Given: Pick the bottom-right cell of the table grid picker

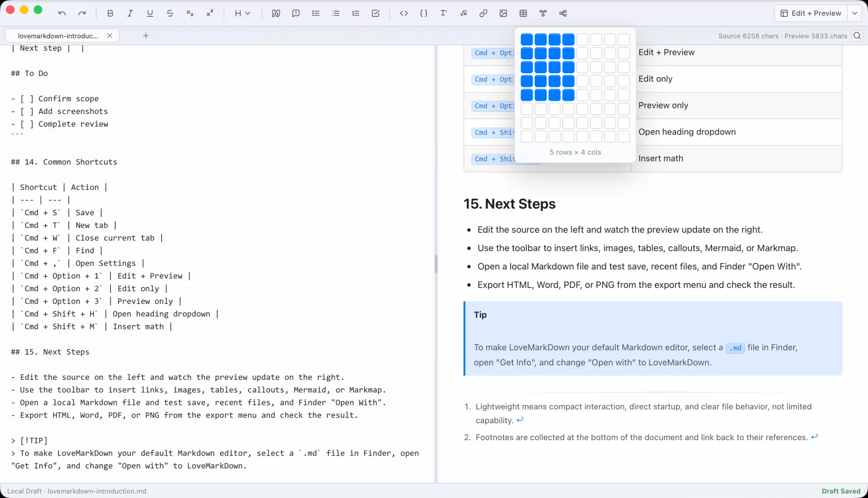Looking at the screenshot, I should pyautogui.click(x=624, y=136).
